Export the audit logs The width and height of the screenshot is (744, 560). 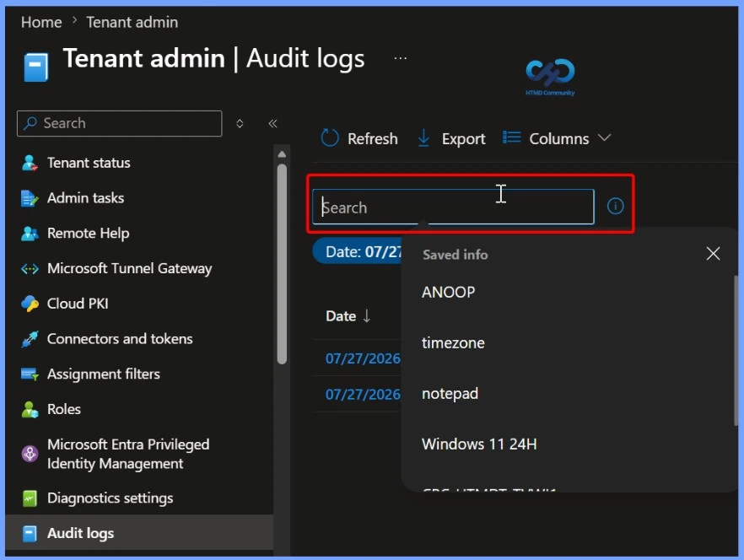[x=451, y=138]
